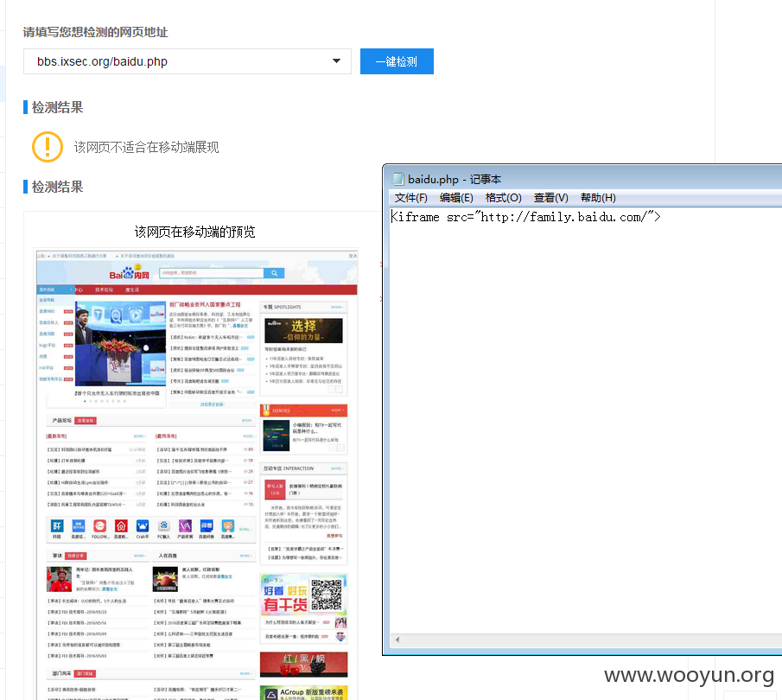Click the dragon boat thumbnail under 人在百度
The height and width of the screenshot is (700, 782).
point(165,579)
